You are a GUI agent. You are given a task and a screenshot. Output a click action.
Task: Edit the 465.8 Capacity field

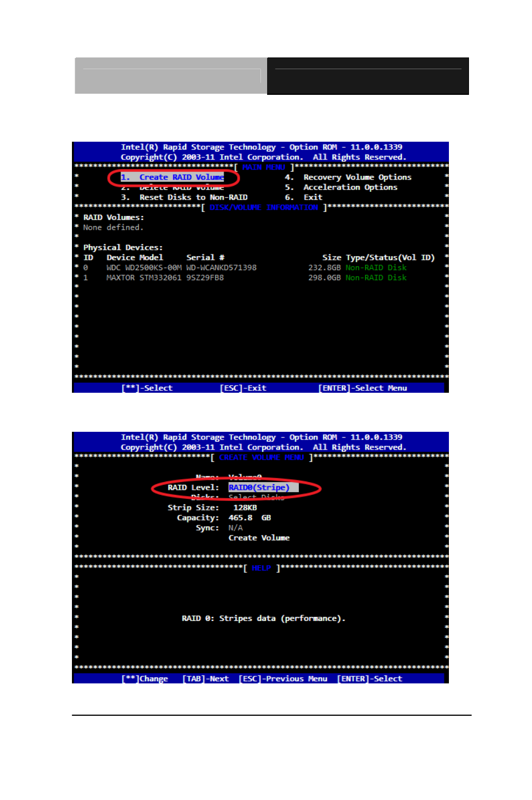[240, 518]
